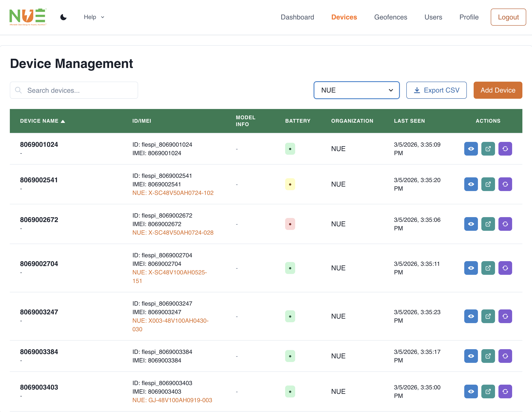Click the Add Device button

coord(498,90)
